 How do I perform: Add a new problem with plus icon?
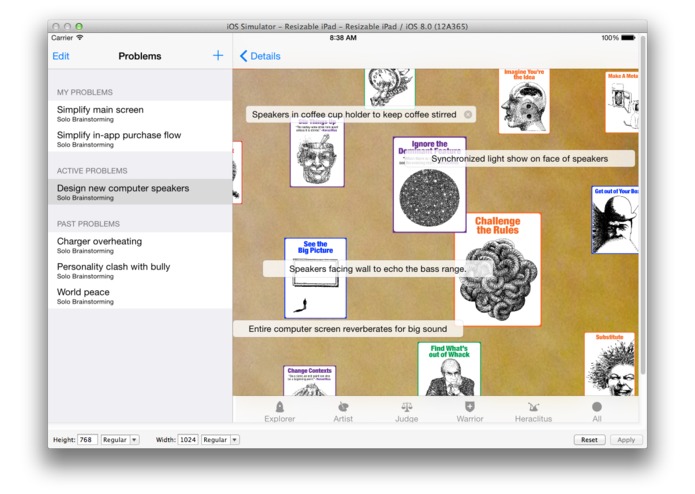click(218, 56)
